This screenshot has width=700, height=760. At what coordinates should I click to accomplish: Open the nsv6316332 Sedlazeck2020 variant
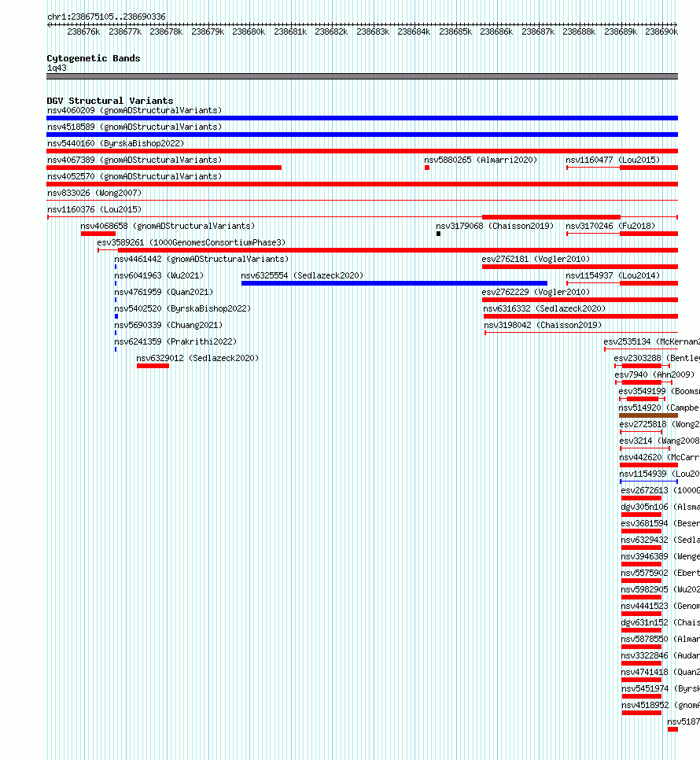pyautogui.click(x=580, y=316)
